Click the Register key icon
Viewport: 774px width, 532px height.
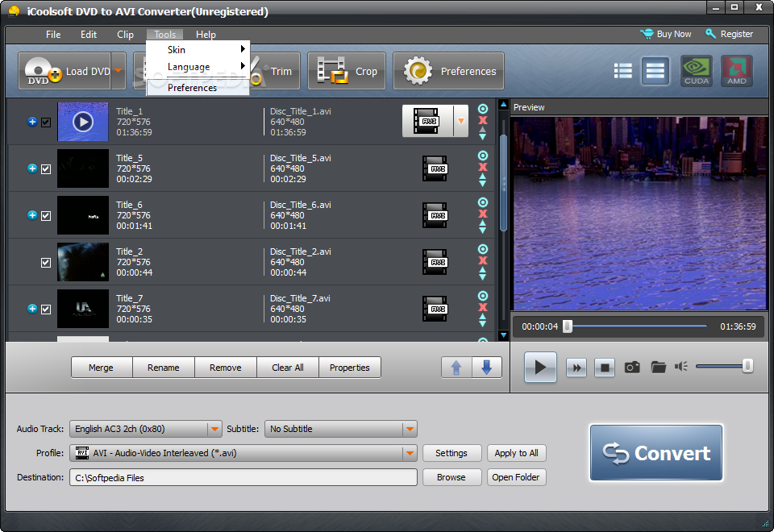coord(710,34)
